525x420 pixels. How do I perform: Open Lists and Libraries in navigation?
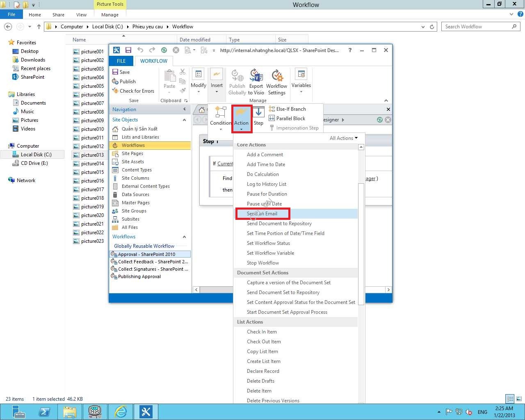[140, 137]
